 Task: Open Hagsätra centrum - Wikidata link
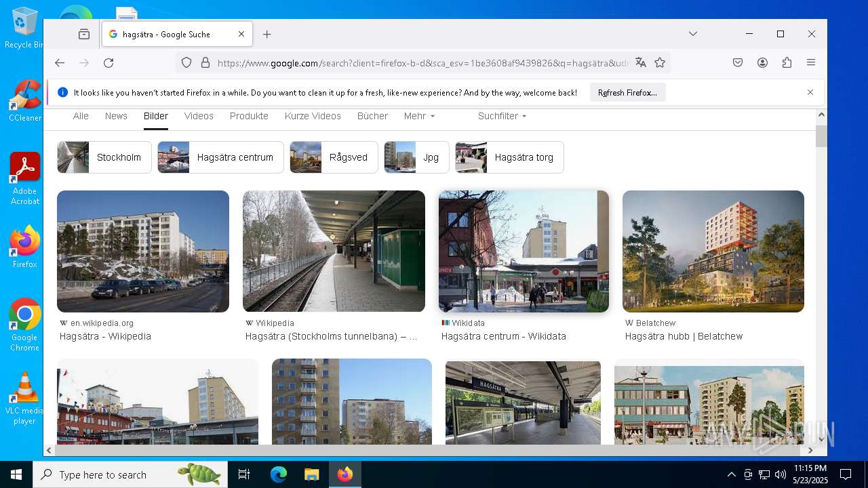pos(503,336)
